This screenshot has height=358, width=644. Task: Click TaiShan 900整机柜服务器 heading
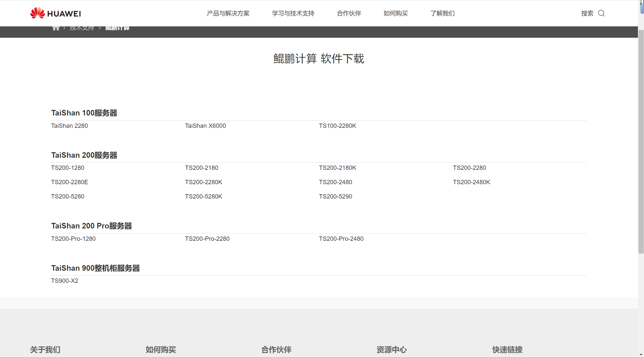(96, 268)
